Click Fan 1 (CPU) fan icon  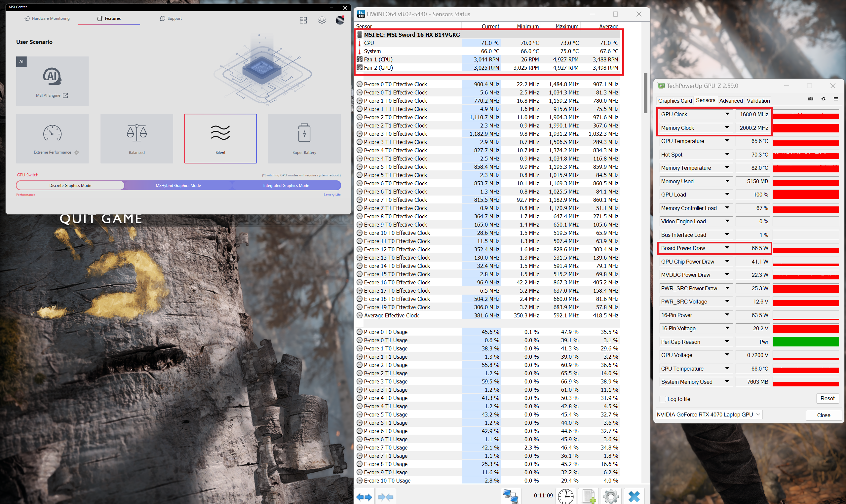point(360,59)
